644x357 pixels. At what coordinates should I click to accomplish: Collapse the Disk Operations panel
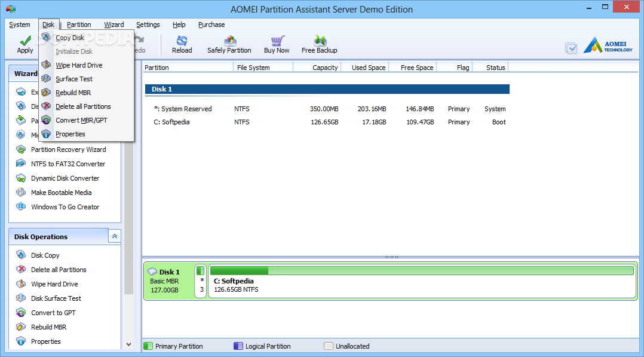pyautogui.click(x=115, y=236)
